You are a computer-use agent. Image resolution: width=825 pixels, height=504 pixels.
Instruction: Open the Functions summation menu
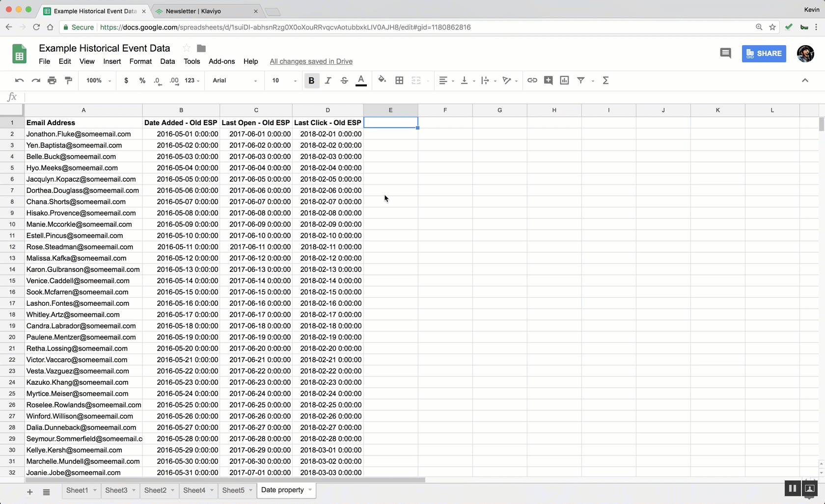pyautogui.click(x=606, y=80)
